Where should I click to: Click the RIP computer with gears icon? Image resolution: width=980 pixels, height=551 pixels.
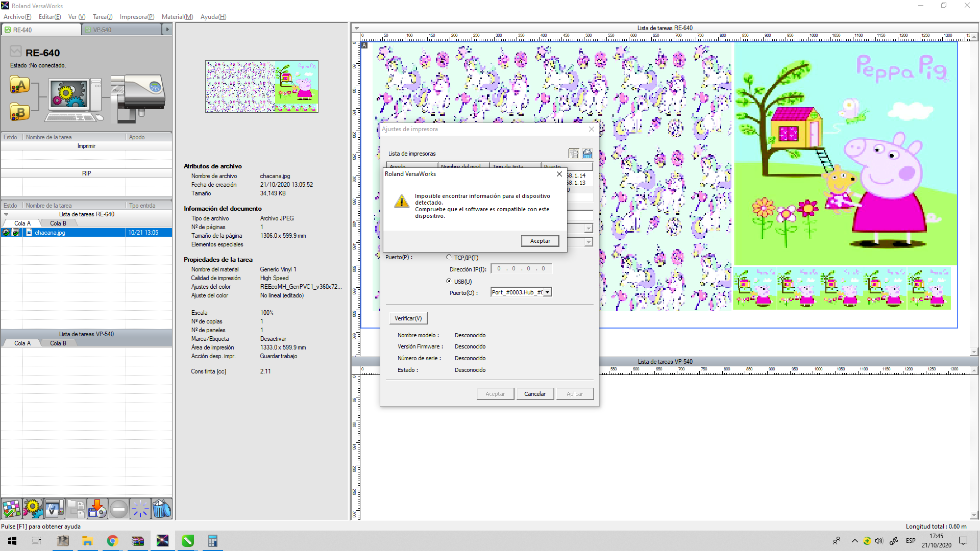coord(74,99)
